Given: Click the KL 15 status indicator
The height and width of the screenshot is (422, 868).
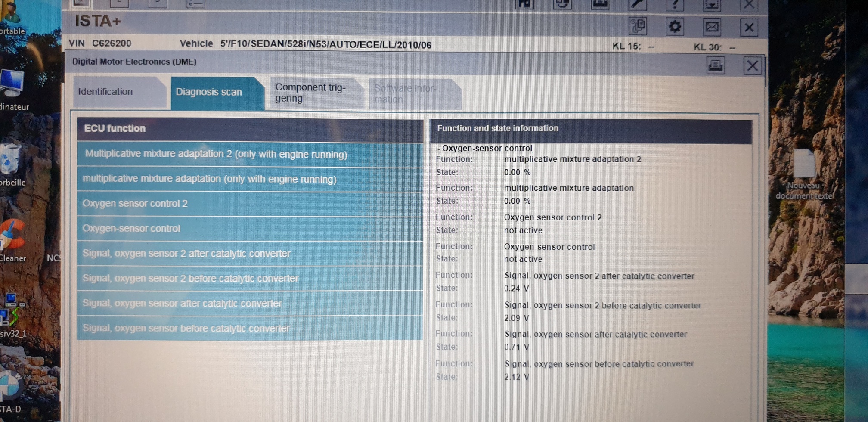Looking at the screenshot, I should pyautogui.click(x=633, y=46).
